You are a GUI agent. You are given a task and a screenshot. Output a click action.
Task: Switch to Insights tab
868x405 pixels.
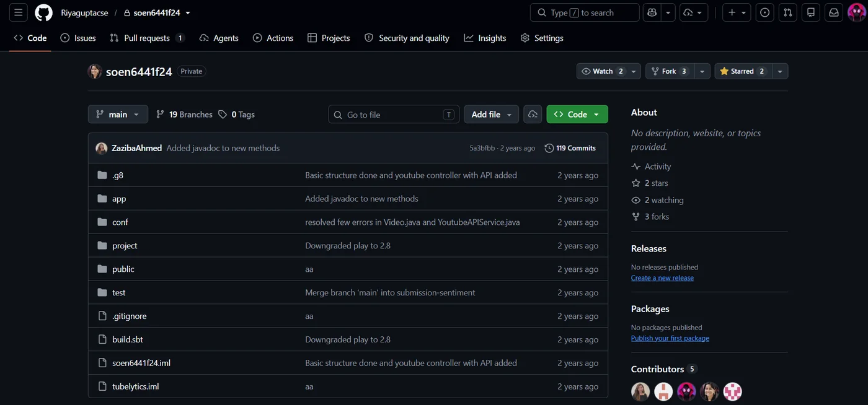coord(485,38)
